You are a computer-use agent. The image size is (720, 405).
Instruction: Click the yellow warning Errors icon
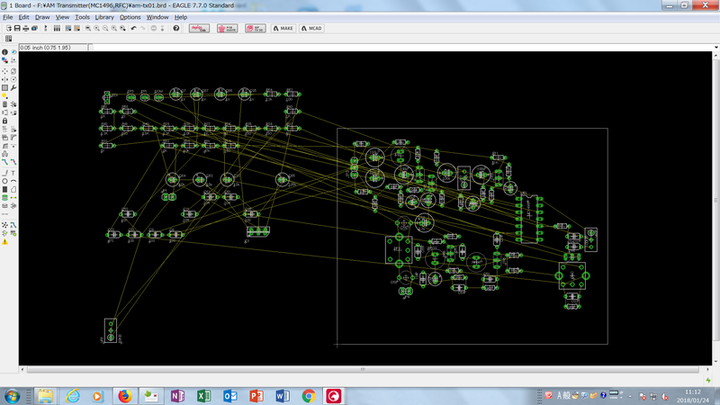click(5, 241)
